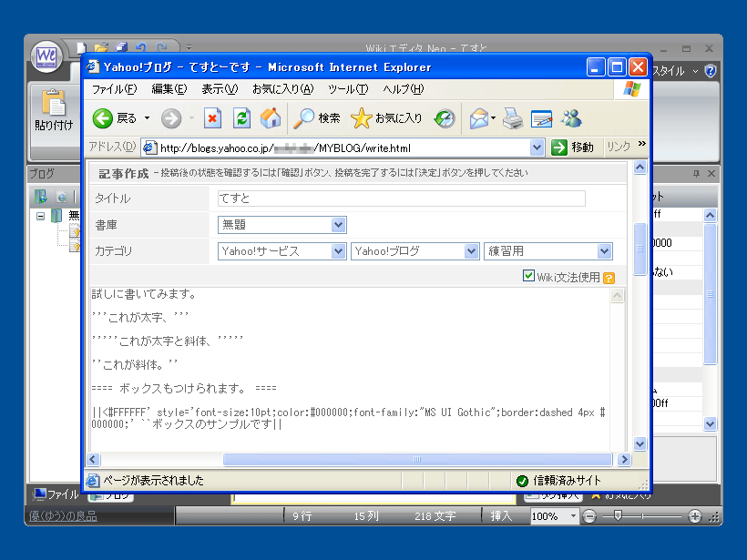Open the Back history dropdown arrow

coord(148,118)
